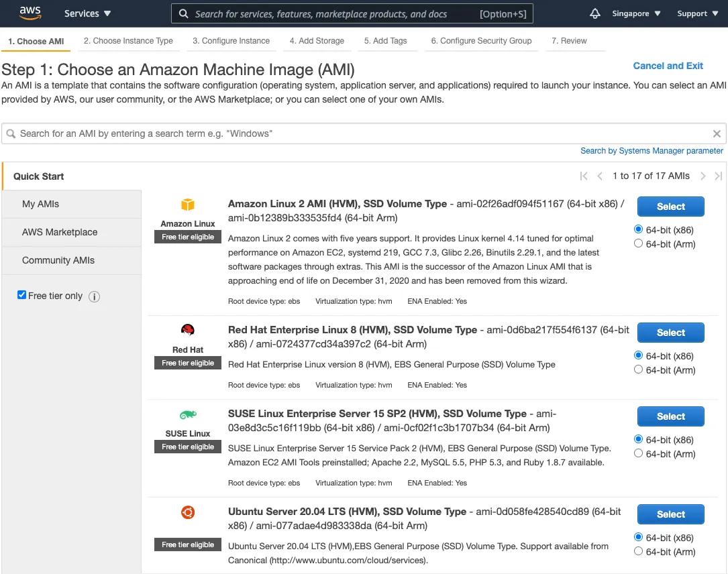Open Community AMIs category
The image size is (728, 574).
[x=72, y=260]
